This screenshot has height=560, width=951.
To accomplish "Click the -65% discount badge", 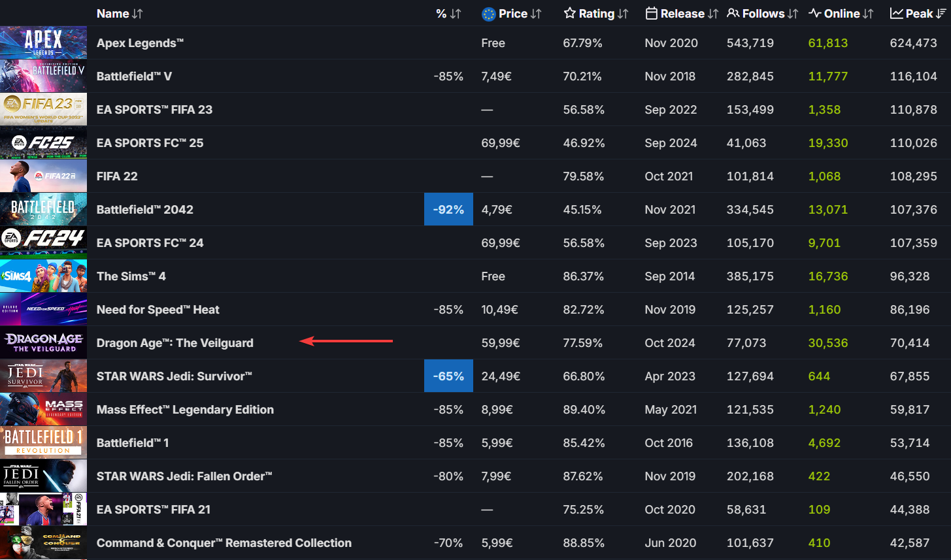I will [x=448, y=376].
